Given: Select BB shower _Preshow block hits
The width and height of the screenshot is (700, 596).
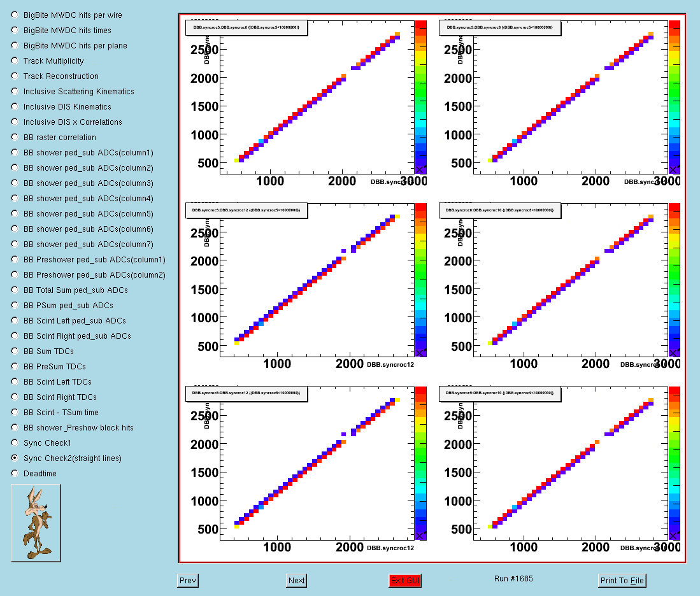Looking at the screenshot, I should 73,427.
